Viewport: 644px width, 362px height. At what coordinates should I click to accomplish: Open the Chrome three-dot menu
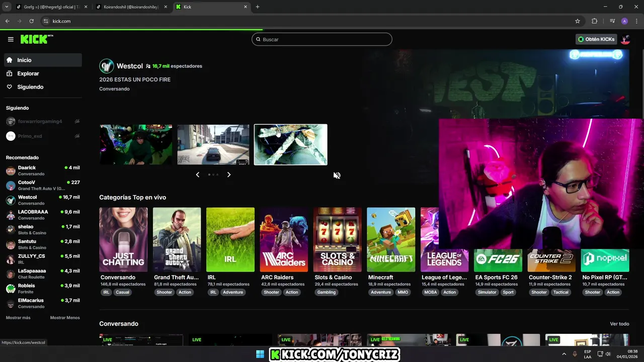636,21
